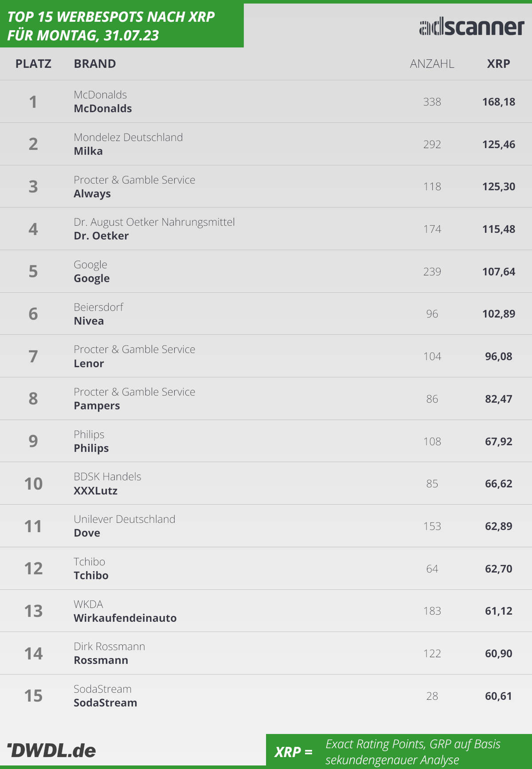
Task: Click the Milka brand entry
Action: (x=88, y=151)
